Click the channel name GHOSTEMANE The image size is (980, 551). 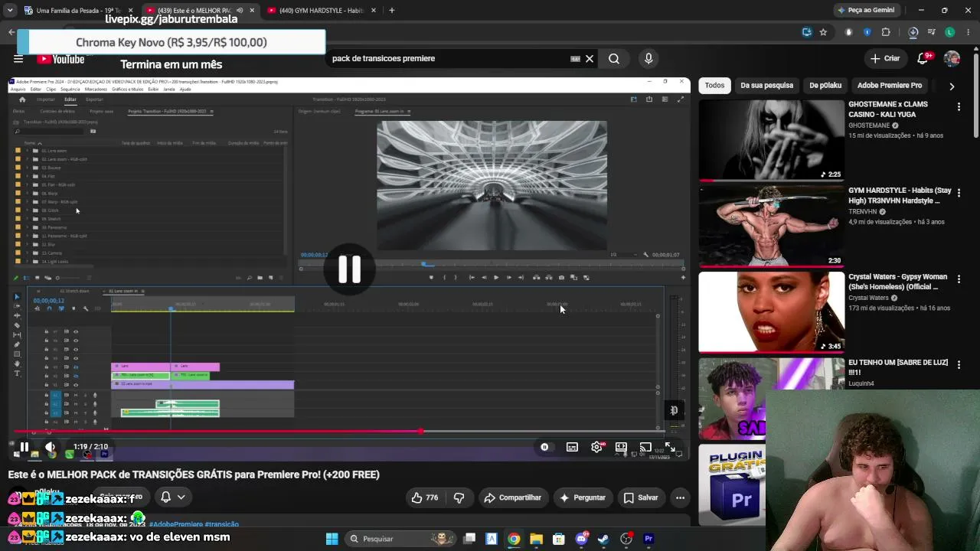click(869, 126)
